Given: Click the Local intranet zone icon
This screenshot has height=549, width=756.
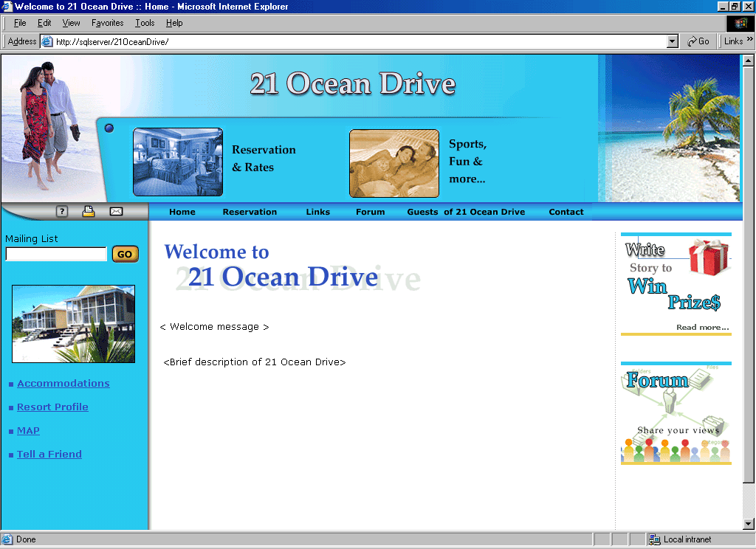Looking at the screenshot, I should coord(654,539).
